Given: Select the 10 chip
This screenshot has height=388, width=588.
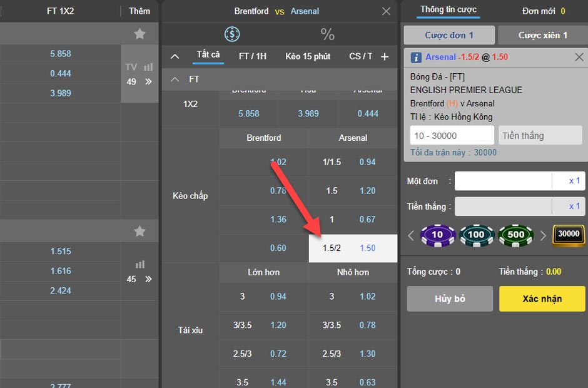Looking at the screenshot, I should pyautogui.click(x=438, y=235).
